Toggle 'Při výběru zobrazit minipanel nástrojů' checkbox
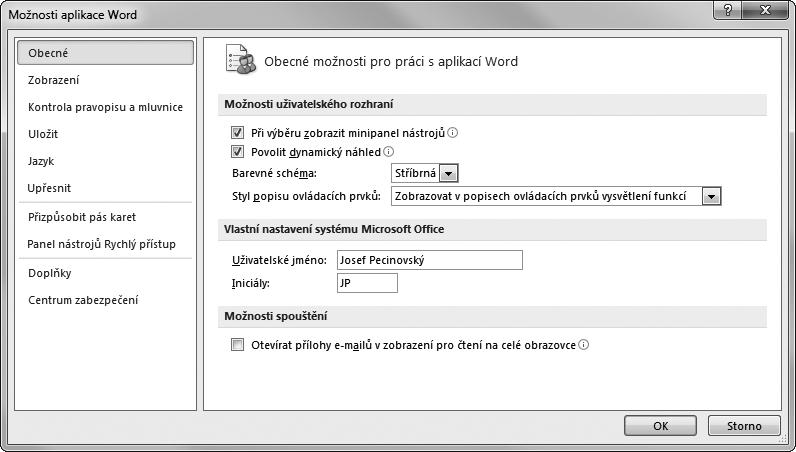Screen dimensions: 796x452 pyautogui.click(x=237, y=133)
